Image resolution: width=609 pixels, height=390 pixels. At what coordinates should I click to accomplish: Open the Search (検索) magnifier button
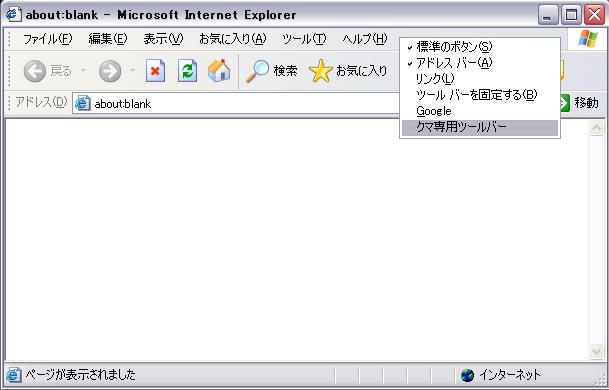pos(272,71)
